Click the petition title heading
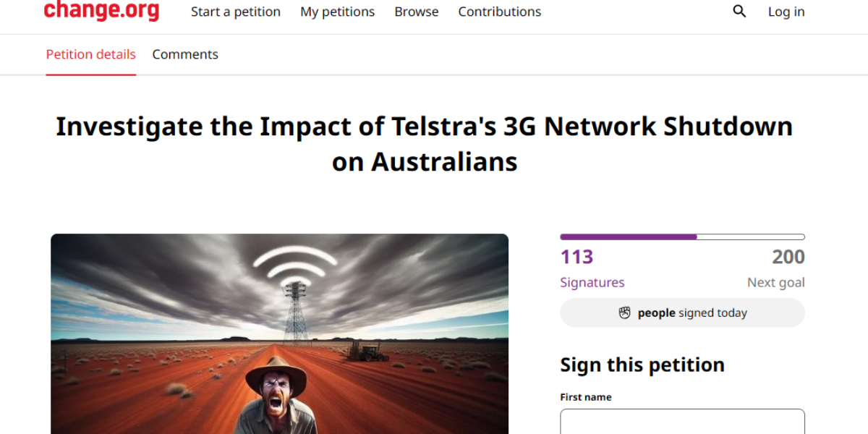The width and height of the screenshot is (868, 434). coord(425,144)
